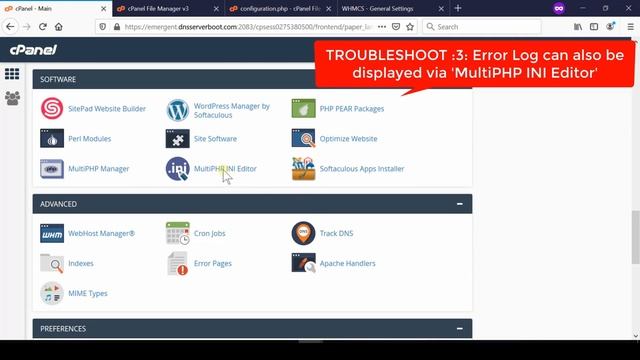Click the Site Software link

[x=216, y=139]
